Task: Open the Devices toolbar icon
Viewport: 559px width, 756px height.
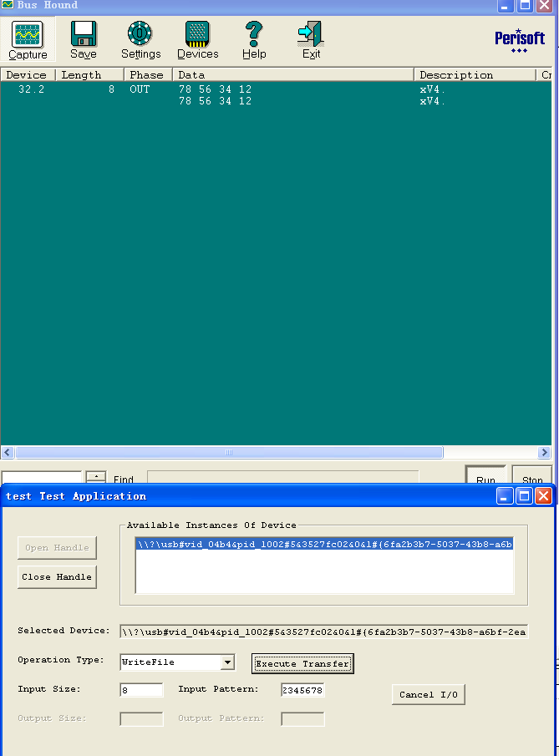Action: coord(197,39)
